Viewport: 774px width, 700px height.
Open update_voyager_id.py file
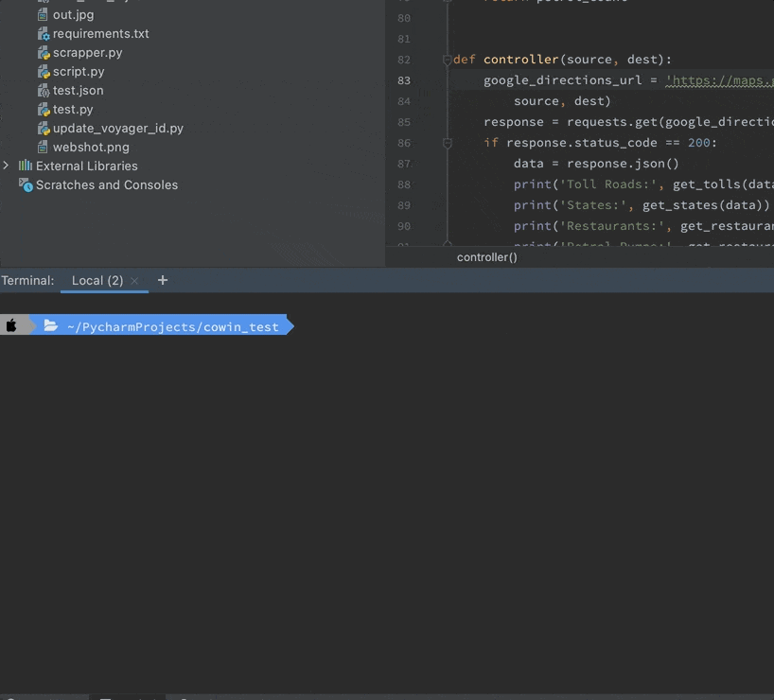coord(118,129)
